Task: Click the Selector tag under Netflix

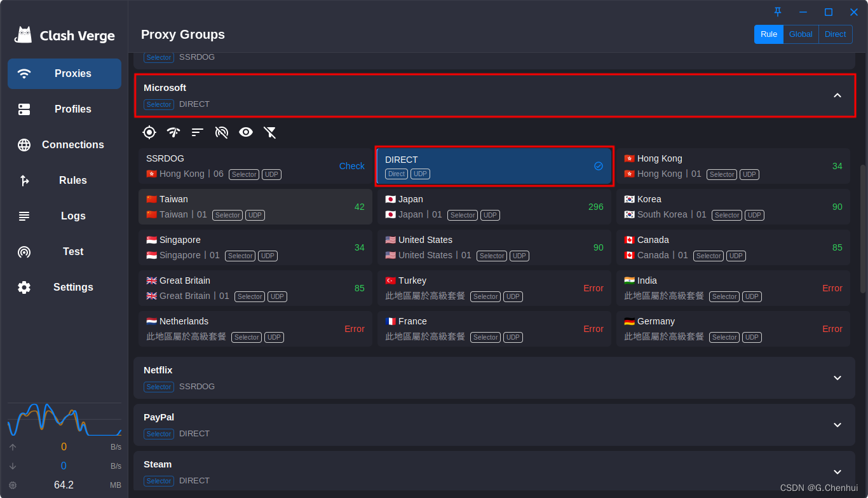Action: coord(159,387)
